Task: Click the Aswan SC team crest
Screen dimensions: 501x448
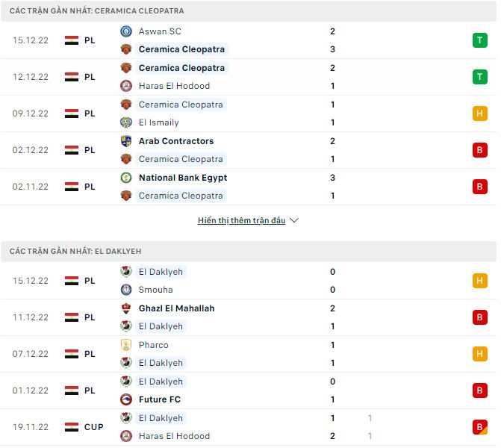Action: point(126,31)
